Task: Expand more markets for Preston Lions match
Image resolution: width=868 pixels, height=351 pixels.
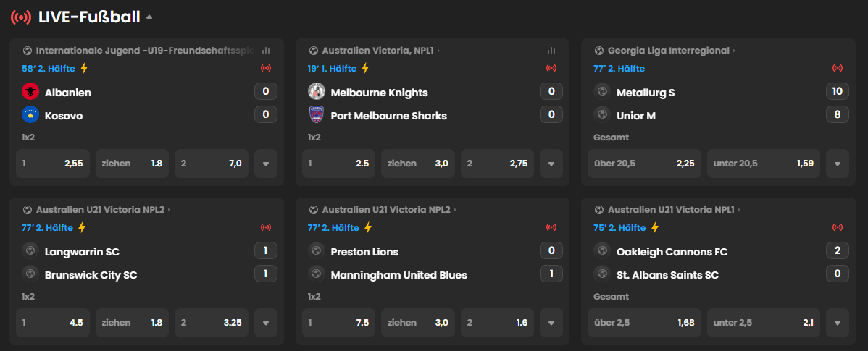Action: pyautogui.click(x=551, y=323)
